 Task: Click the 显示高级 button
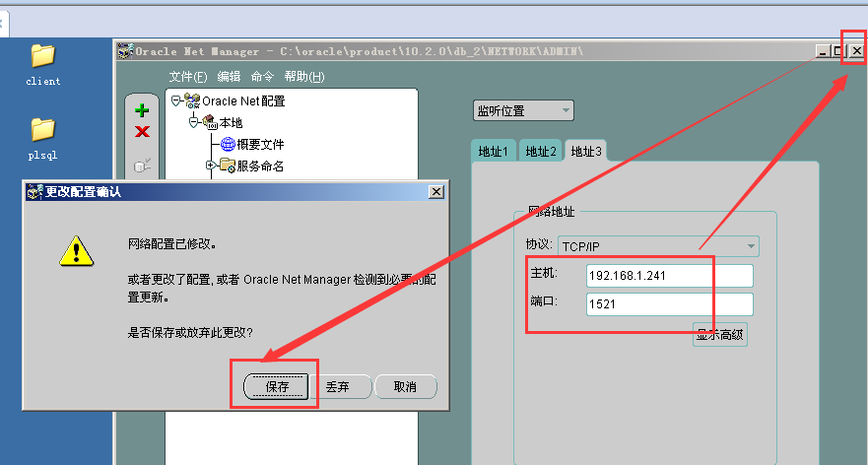click(719, 334)
